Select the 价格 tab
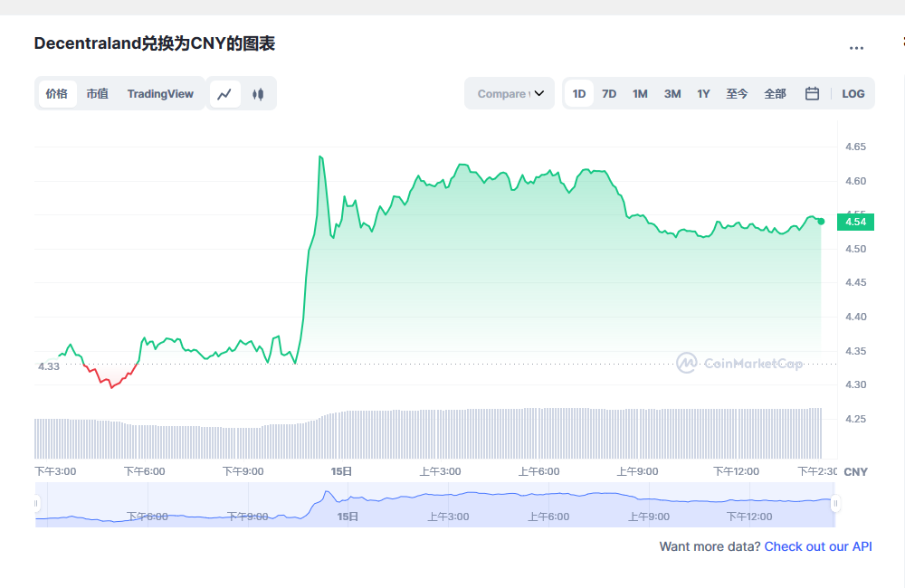This screenshot has width=905, height=588. [56, 93]
